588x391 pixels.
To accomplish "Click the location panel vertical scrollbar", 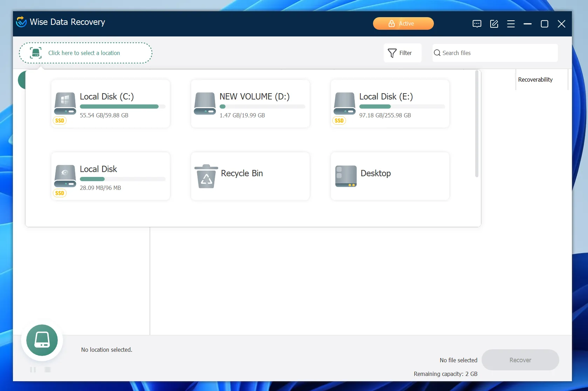I will [x=477, y=124].
